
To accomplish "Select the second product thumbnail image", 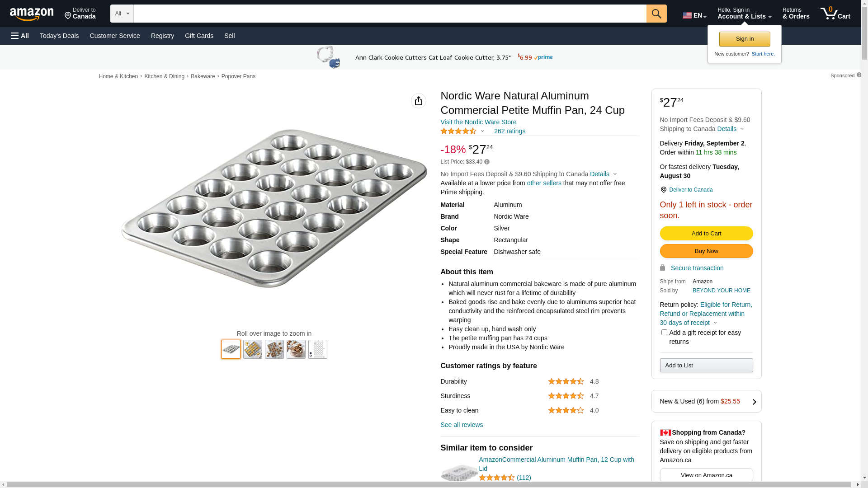I will [x=253, y=349].
